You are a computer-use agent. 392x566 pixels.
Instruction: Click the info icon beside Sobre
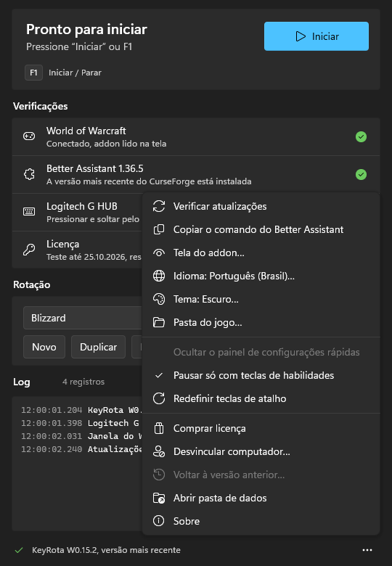[159, 521]
